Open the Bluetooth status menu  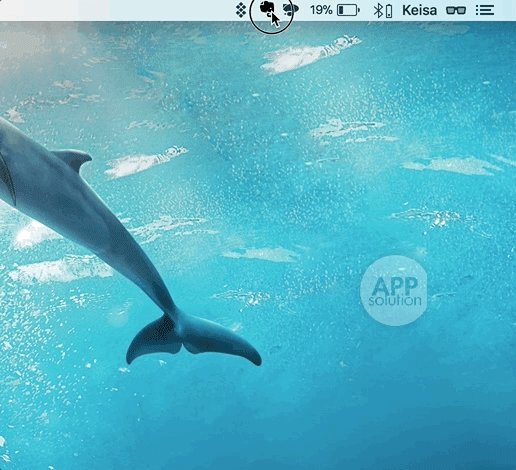(378, 11)
